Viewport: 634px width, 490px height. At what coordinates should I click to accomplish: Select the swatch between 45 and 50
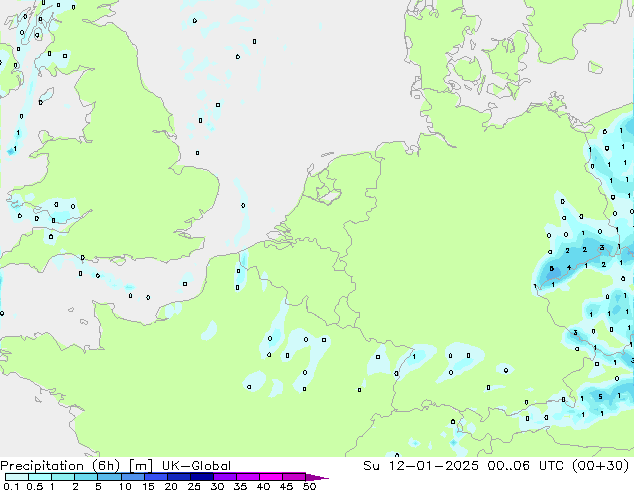click(294, 477)
